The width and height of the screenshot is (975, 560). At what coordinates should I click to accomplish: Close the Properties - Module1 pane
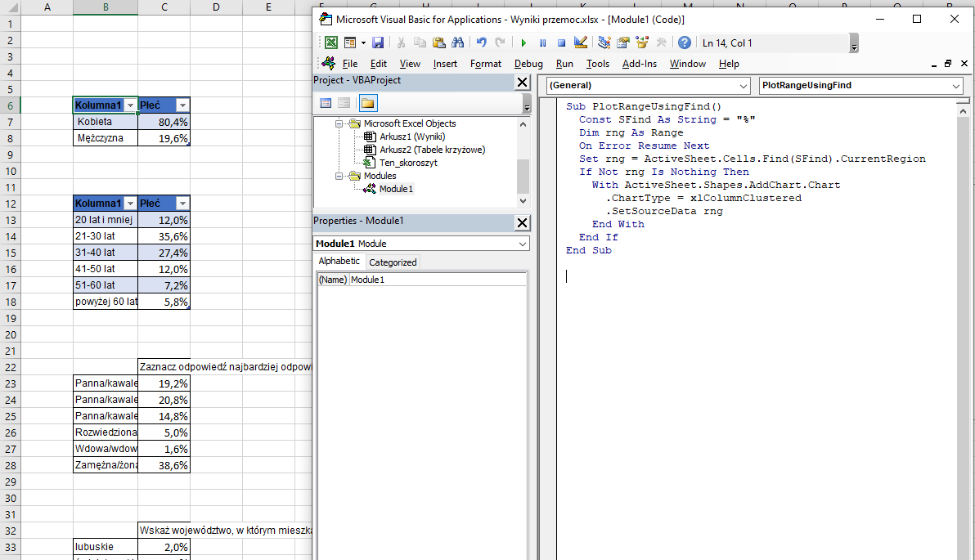pos(523,222)
